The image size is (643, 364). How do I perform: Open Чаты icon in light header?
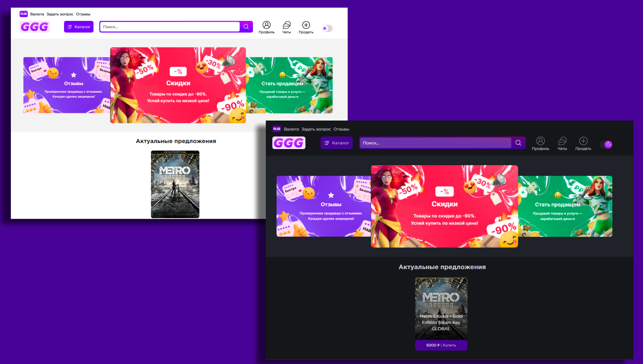pos(286,25)
